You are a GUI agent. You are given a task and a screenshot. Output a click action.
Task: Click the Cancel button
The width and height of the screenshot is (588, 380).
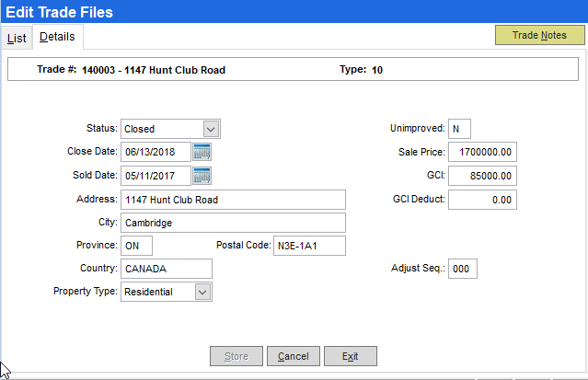coord(293,356)
